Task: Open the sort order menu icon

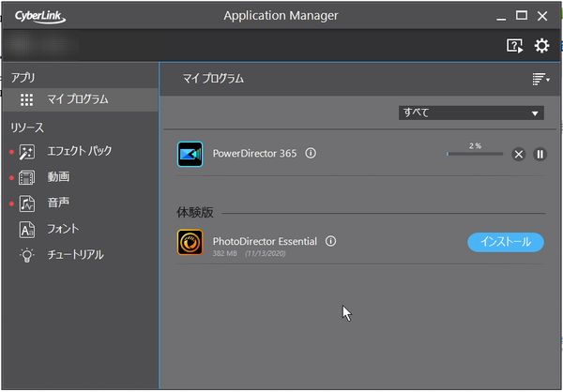Action: 540,79
